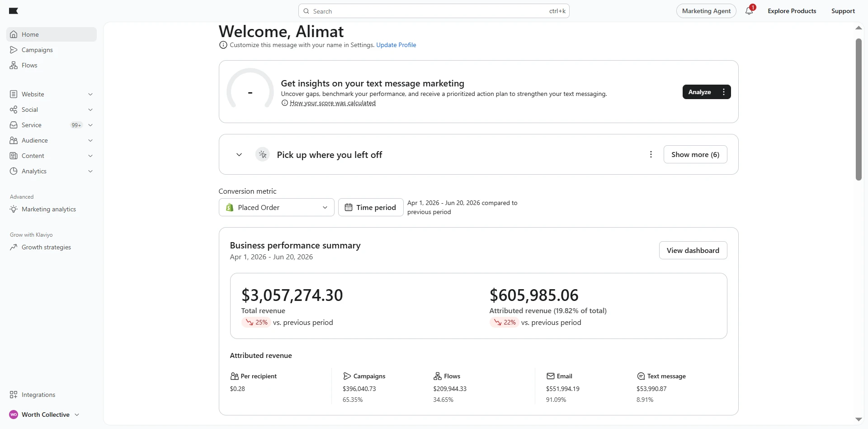Click the Service 99+ badge
This screenshot has height=429, width=868.
click(76, 125)
